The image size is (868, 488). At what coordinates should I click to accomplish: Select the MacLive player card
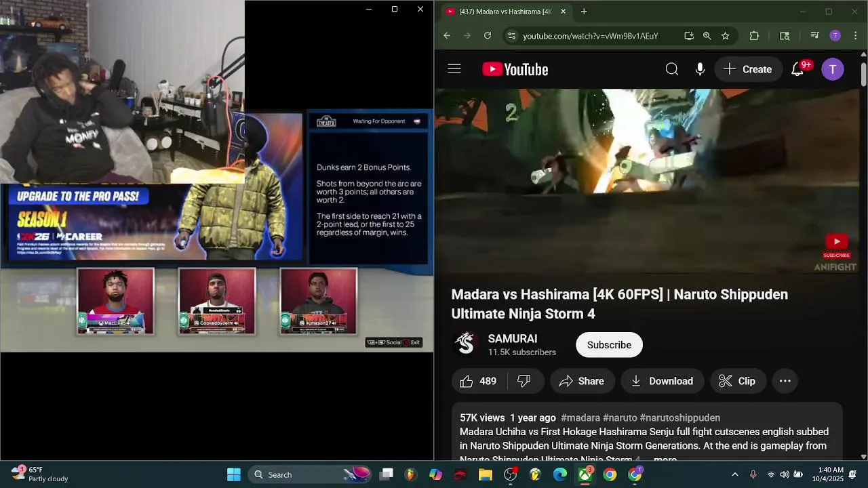115,301
